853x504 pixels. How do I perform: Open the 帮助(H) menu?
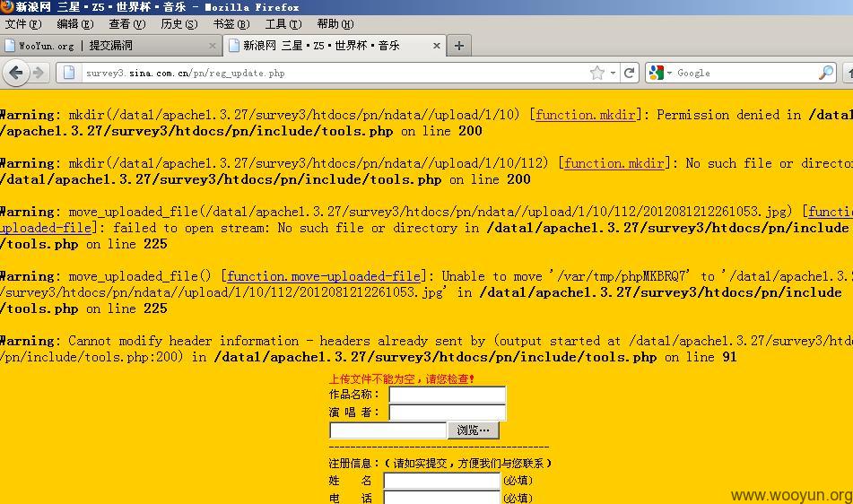tap(335, 24)
